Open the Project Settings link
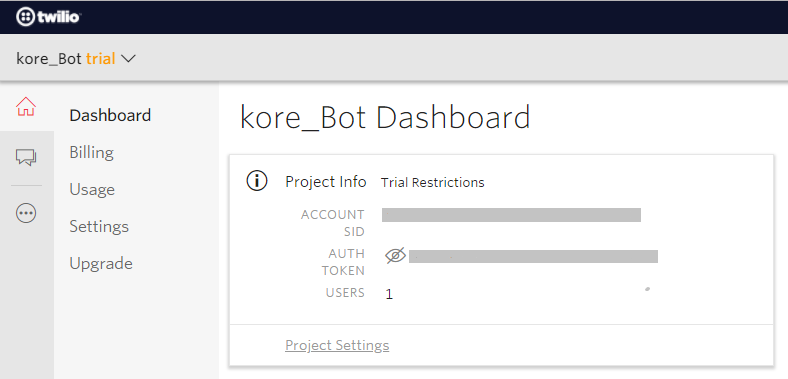 pyautogui.click(x=337, y=345)
